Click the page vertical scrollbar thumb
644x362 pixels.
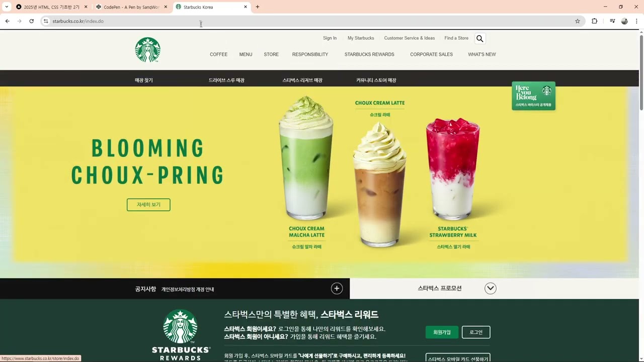coord(641,73)
